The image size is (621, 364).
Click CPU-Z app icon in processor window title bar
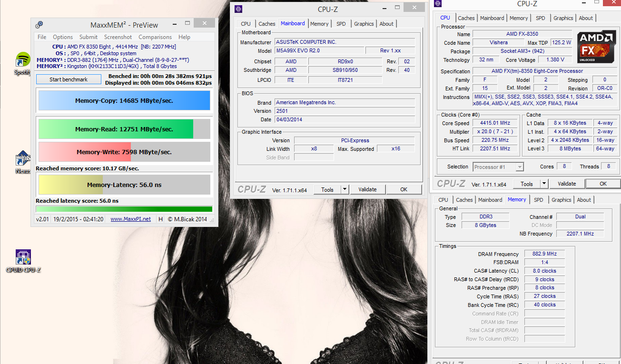click(x=438, y=4)
